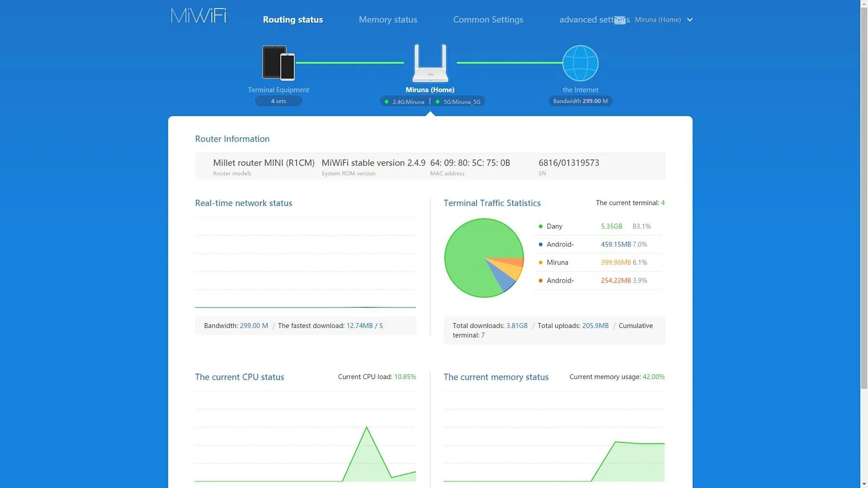868x488 pixels.
Task: Click the 399.96MB traffic value
Action: click(x=616, y=262)
